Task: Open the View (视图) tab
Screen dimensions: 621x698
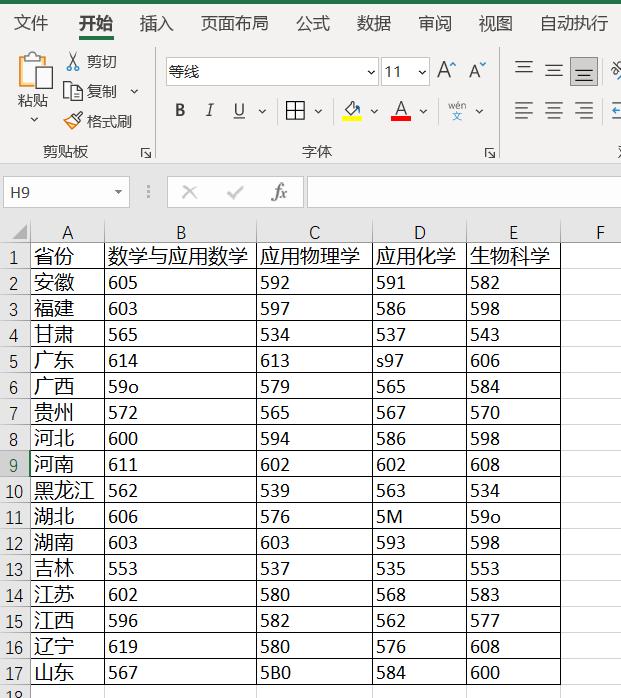Action: (x=495, y=23)
